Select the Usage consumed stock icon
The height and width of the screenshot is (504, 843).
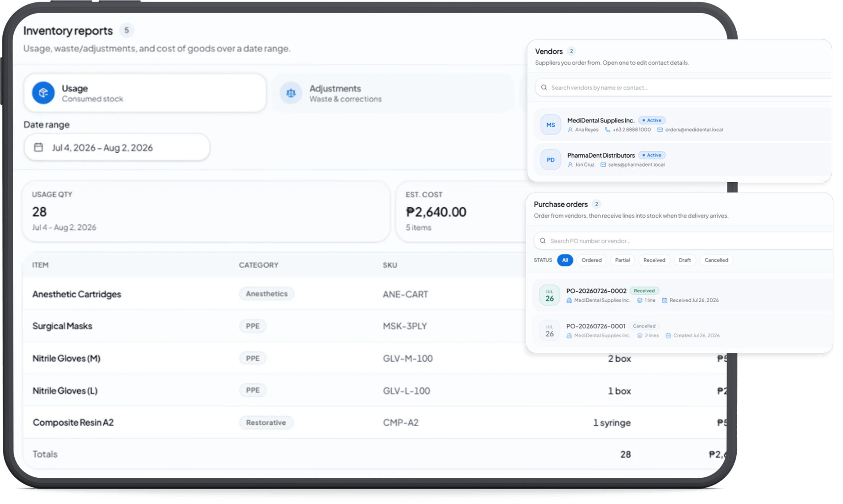pos(43,93)
